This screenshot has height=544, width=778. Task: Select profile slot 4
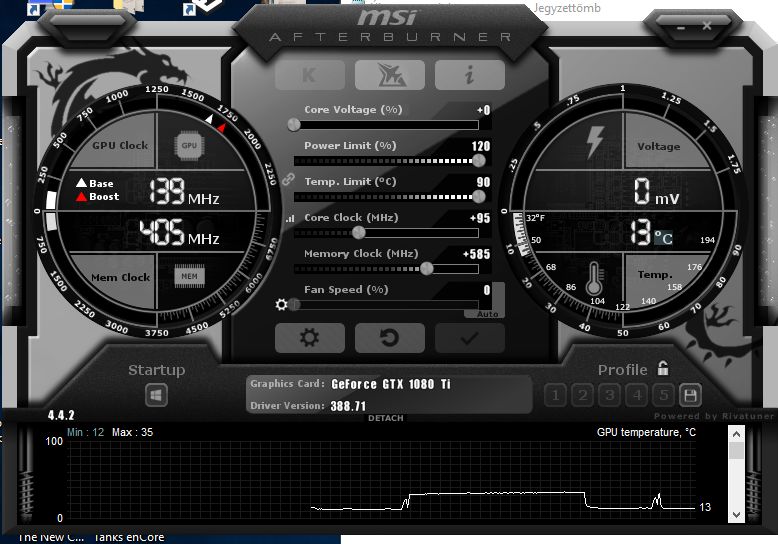[x=637, y=396]
